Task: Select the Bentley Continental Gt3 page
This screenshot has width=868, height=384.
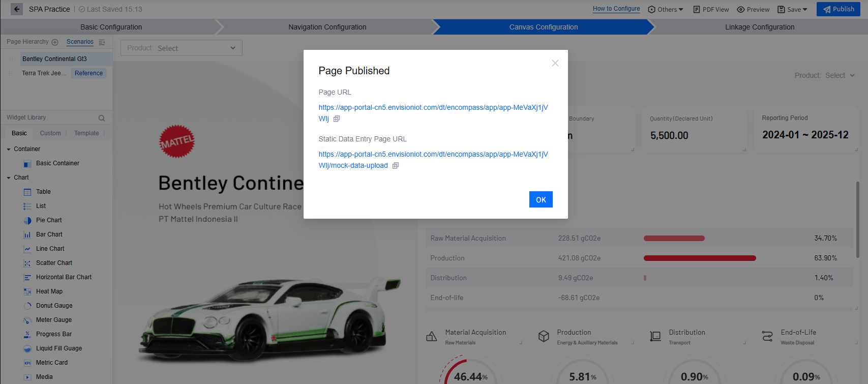Action: 66,59
